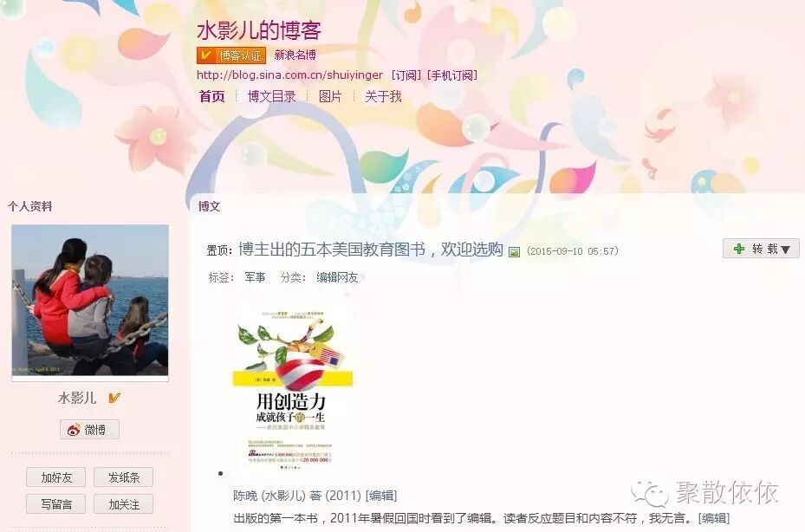Click the 订阅 subscribe link

tap(406, 75)
